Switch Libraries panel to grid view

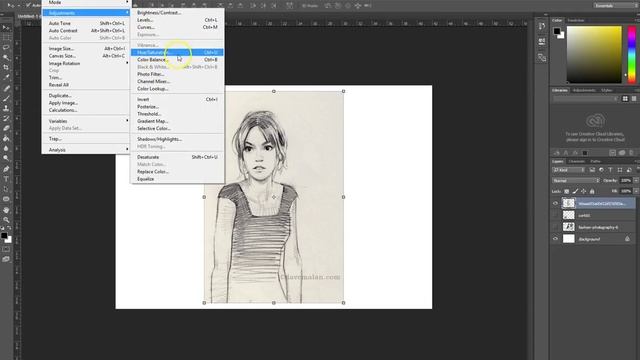625,99
